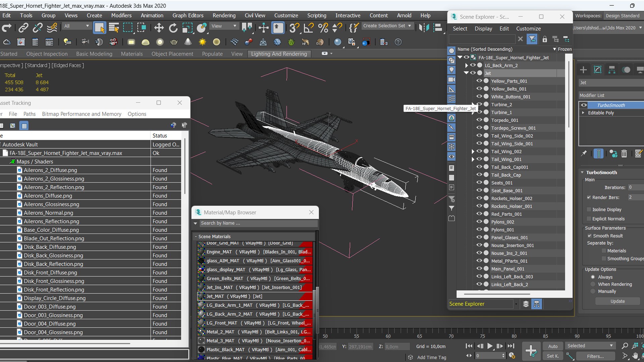Image resolution: width=644 pixels, height=362 pixels.
Task: Expand the Tail_Wing_002 node
Action: [473, 152]
